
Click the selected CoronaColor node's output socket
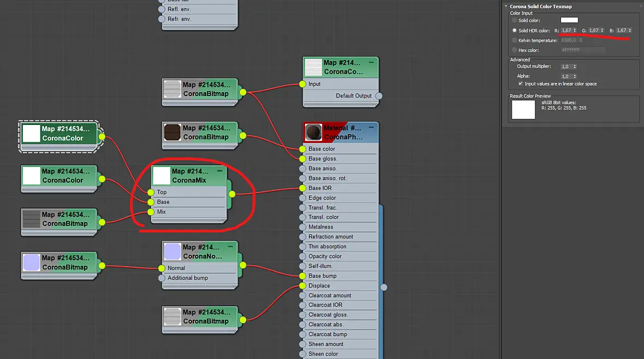(102, 137)
